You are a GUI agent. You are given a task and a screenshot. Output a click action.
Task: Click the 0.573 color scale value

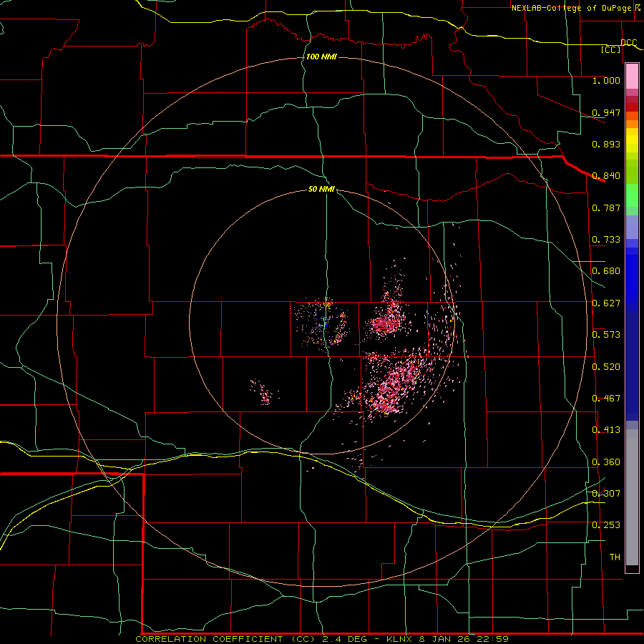(606, 335)
